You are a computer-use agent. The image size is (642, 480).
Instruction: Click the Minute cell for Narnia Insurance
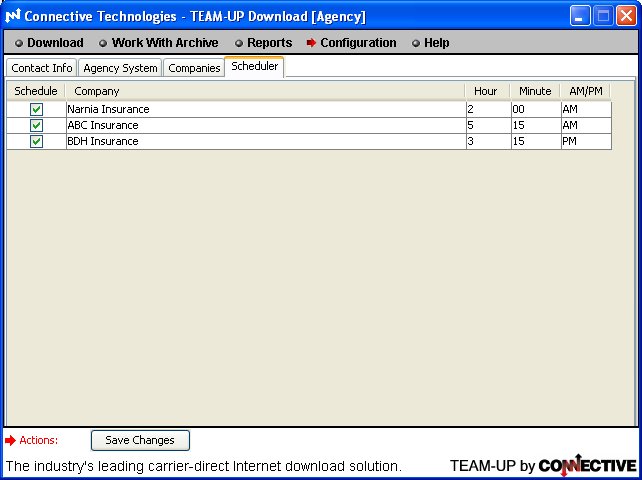tap(534, 110)
